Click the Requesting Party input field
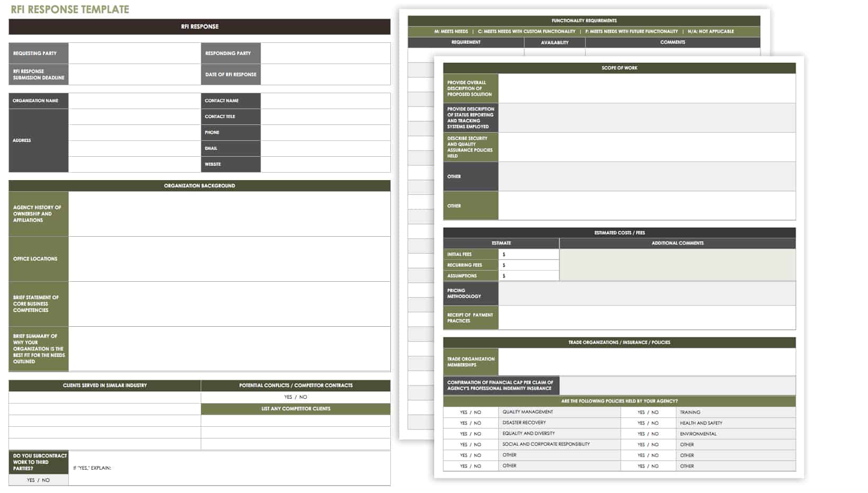The height and width of the screenshot is (493, 868). pos(134,53)
